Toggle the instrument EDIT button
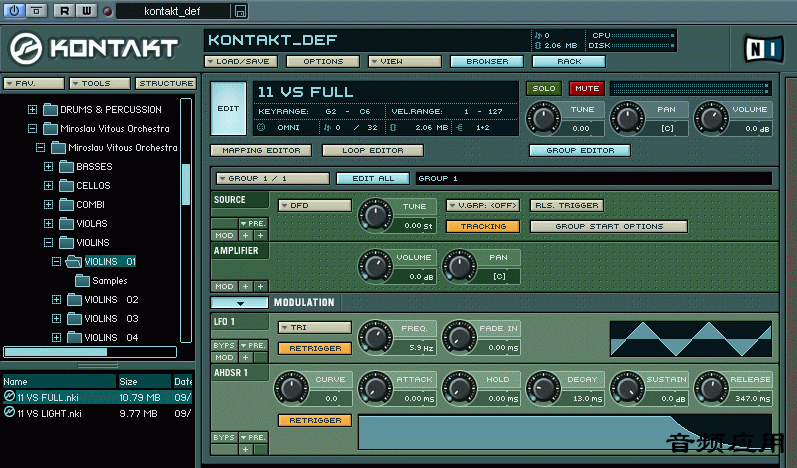The height and width of the screenshot is (468, 797). (x=228, y=108)
